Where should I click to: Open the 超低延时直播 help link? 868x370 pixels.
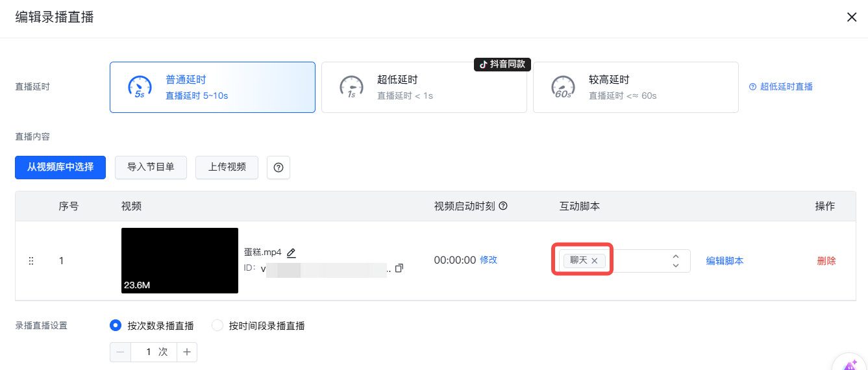pyautogui.click(x=781, y=86)
